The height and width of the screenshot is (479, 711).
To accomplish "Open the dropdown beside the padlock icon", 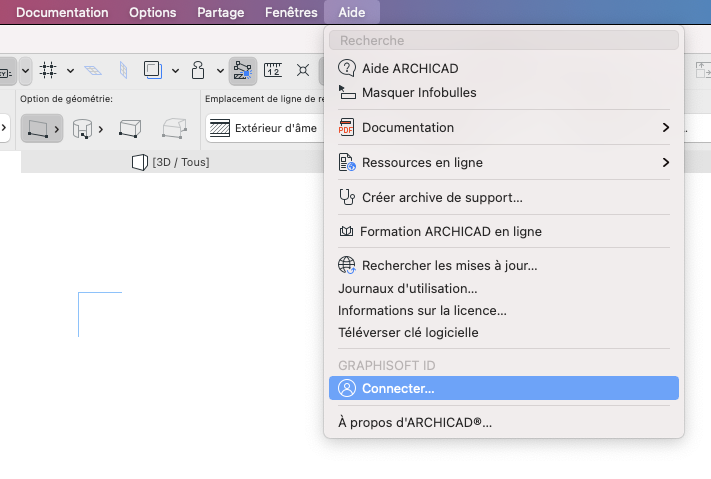I will click(x=220, y=71).
